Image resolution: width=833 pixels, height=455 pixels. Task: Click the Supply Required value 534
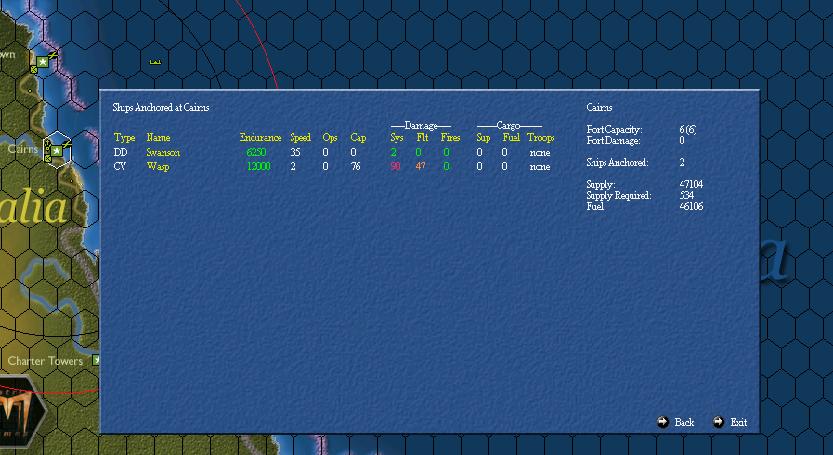click(687, 195)
